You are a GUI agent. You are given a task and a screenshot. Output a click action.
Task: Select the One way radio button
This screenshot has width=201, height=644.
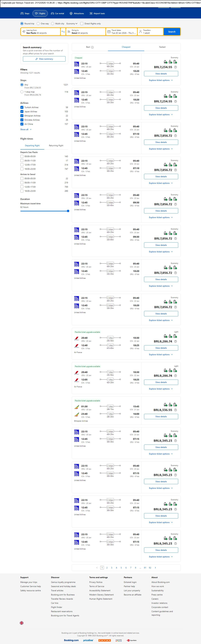38,24
